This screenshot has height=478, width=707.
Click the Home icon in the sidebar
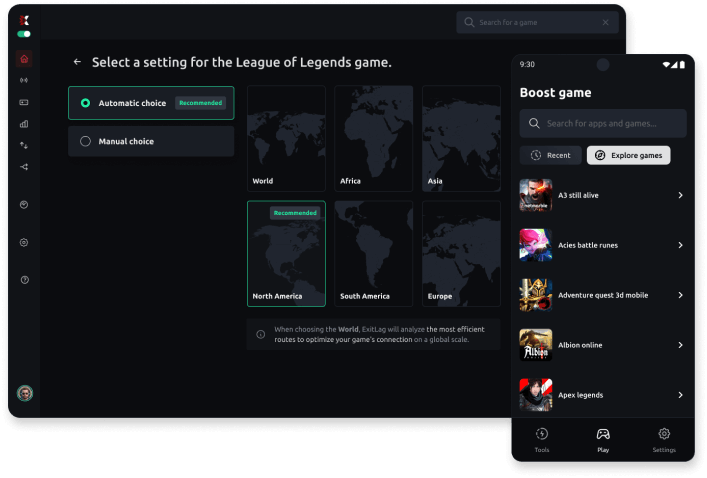pyautogui.click(x=24, y=59)
